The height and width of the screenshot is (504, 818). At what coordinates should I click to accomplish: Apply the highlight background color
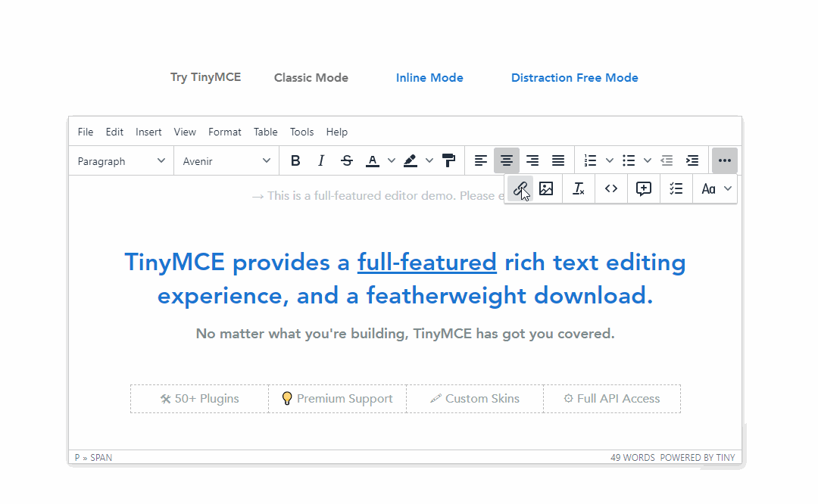tap(411, 160)
